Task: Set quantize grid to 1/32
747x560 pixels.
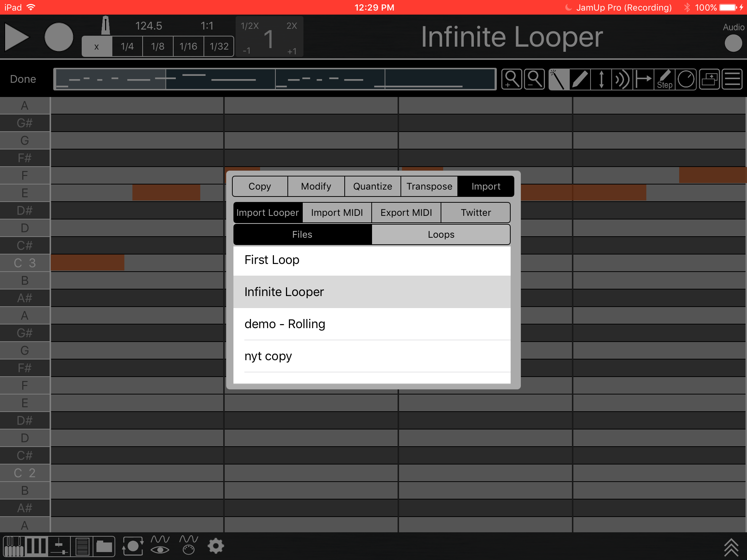Action: click(219, 46)
